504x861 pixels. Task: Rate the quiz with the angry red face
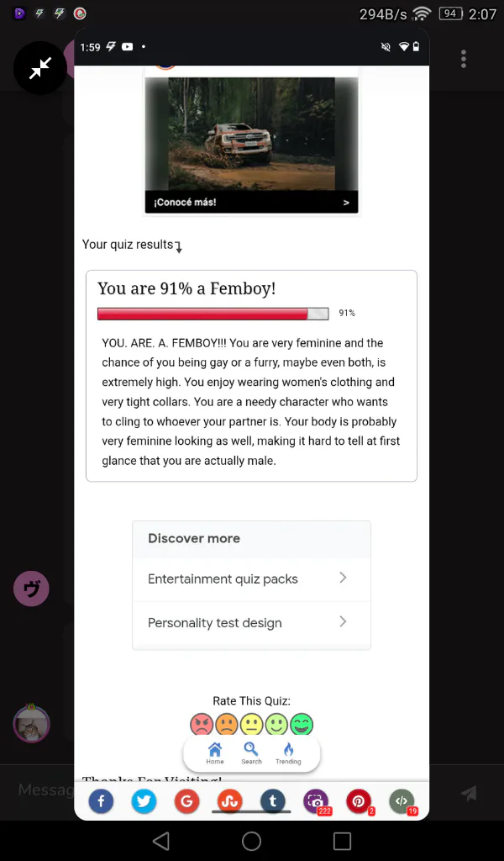click(x=202, y=724)
